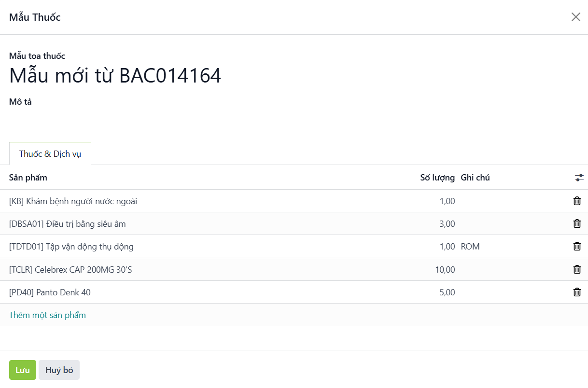
Task: Delete the Tập vận động thụ động row
Action: [577, 247]
